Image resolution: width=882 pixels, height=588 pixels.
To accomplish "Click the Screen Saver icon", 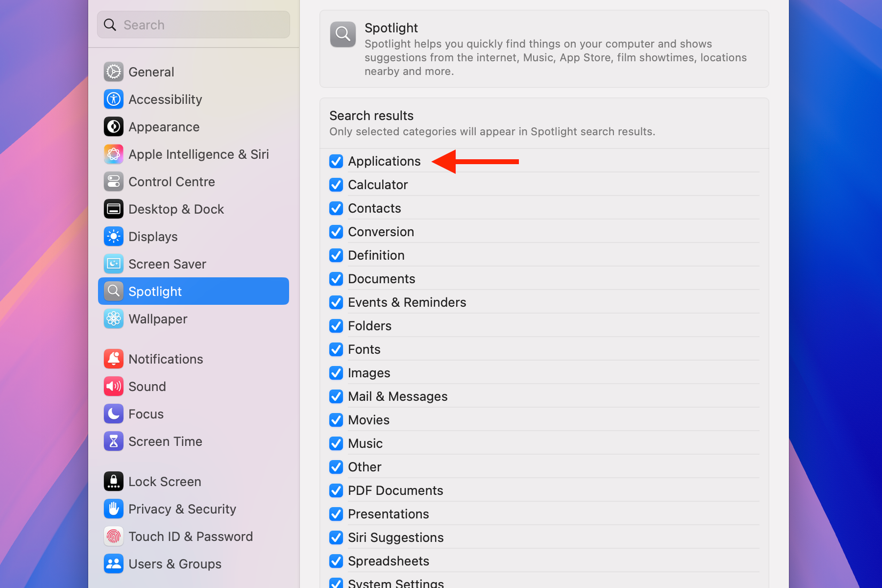I will (x=113, y=264).
